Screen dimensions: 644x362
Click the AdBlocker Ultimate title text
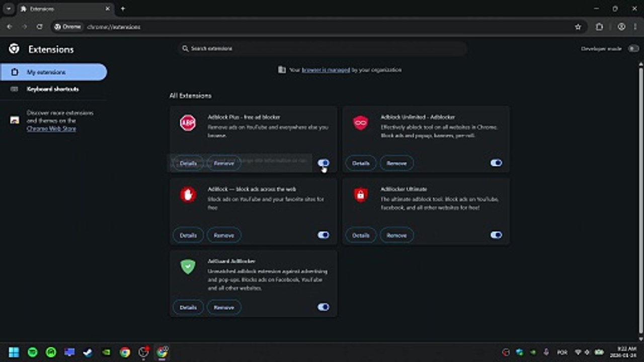pos(404,189)
